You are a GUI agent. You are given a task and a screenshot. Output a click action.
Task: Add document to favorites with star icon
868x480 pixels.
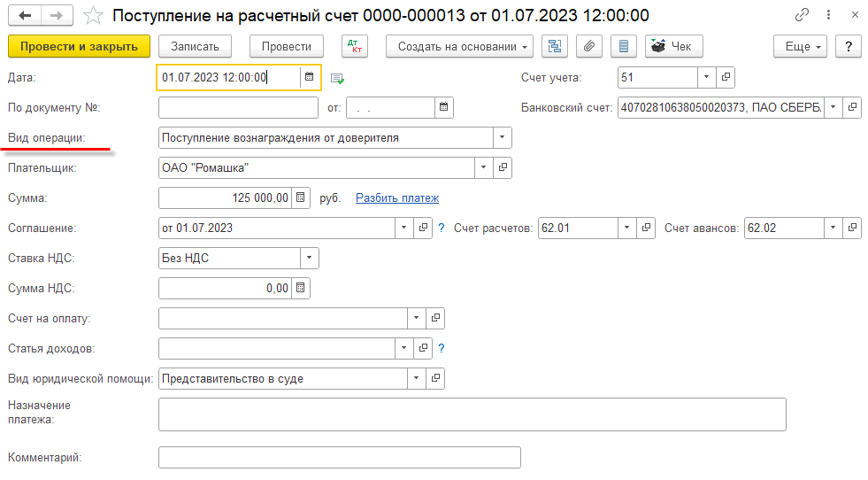coord(94,15)
